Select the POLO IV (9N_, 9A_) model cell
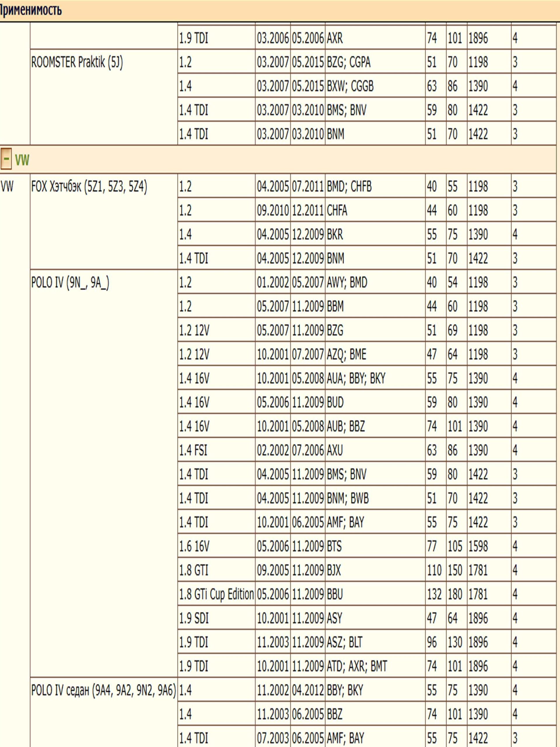This screenshot has width=560, height=747. 70,282
